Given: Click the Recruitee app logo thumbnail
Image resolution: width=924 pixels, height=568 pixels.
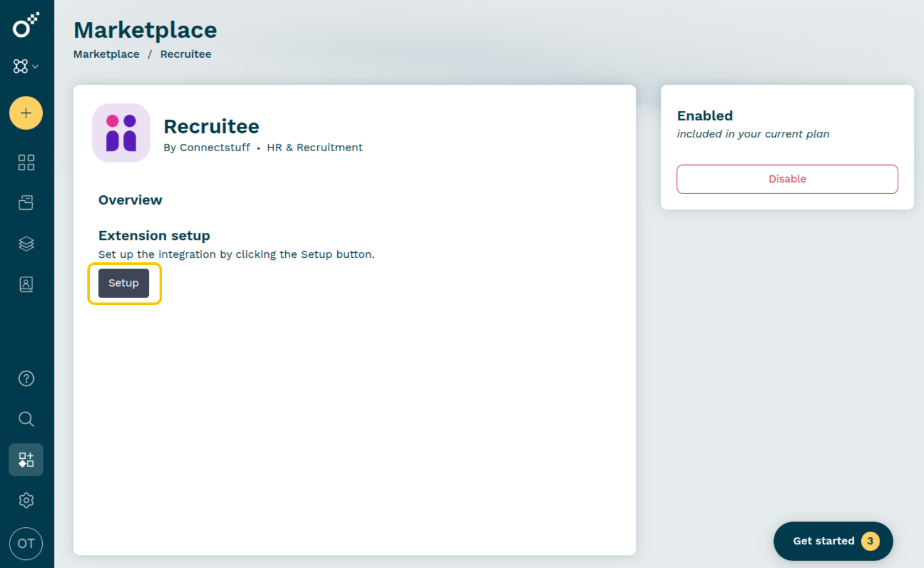Looking at the screenshot, I should pos(121,133).
